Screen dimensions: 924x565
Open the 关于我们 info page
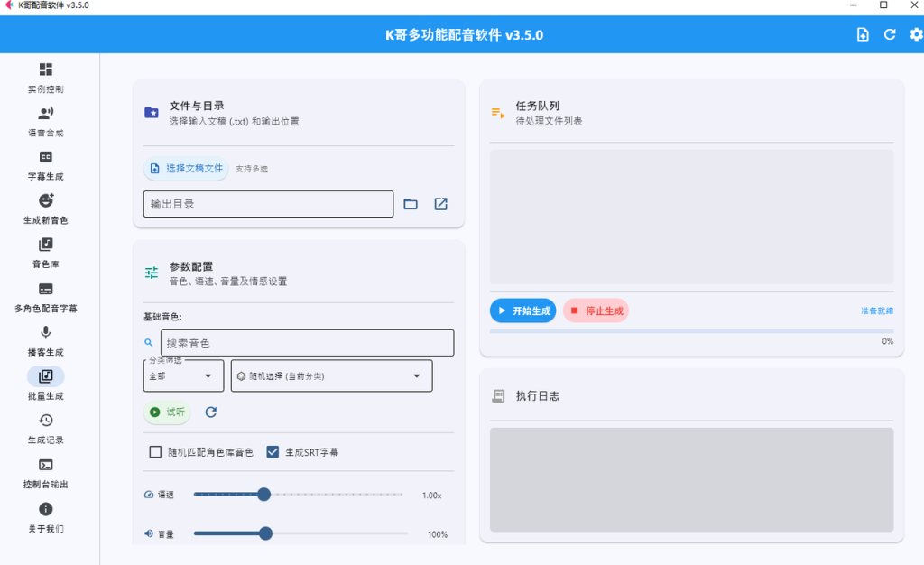click(x=45, y=517)
